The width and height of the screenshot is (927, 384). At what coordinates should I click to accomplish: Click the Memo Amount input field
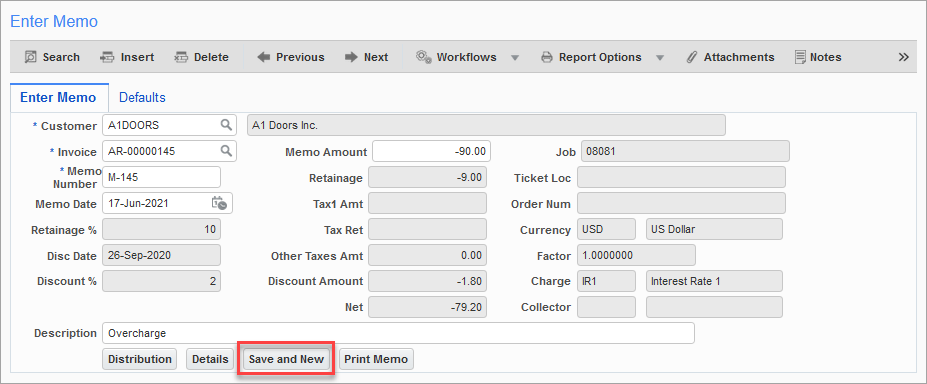[432, 151]
